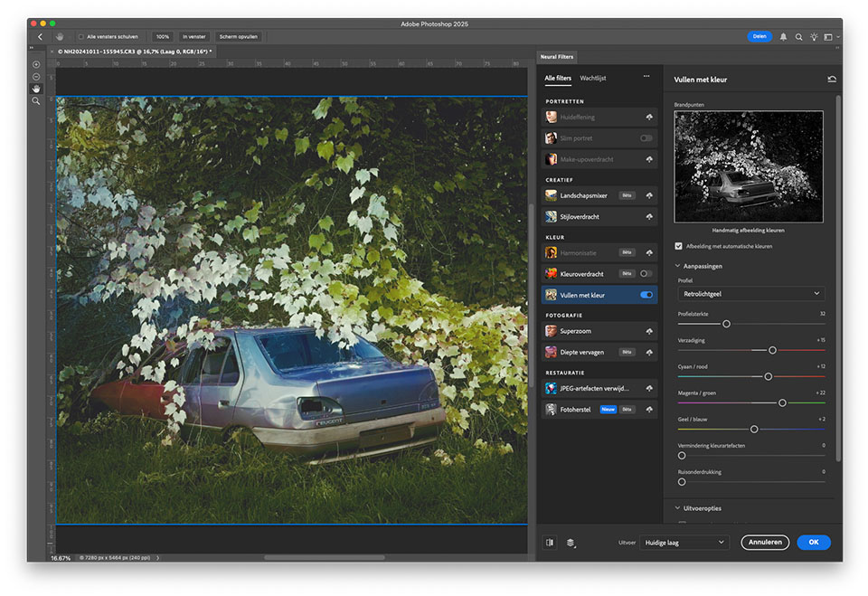
Task: Open the search icon in the top bar
Action: click(x=798, y=37)
